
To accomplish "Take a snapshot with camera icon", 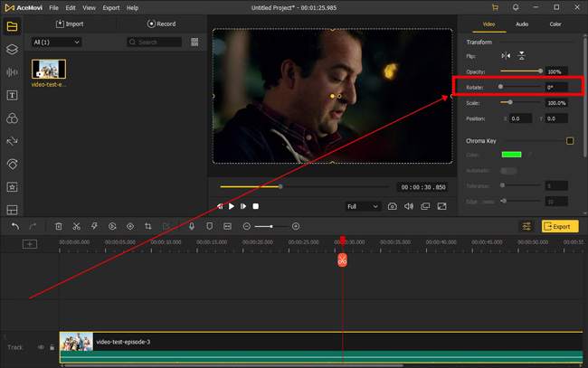I will (393, 206).
